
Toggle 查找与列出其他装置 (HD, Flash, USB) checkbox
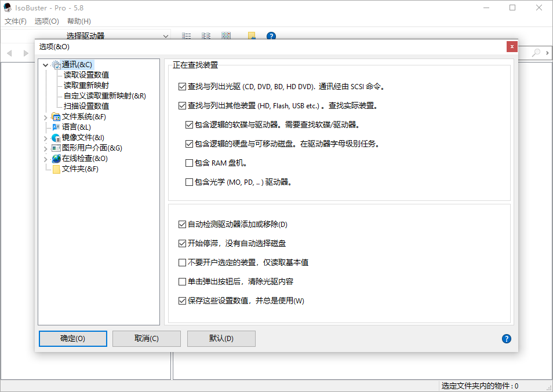[x=182, y=105]
